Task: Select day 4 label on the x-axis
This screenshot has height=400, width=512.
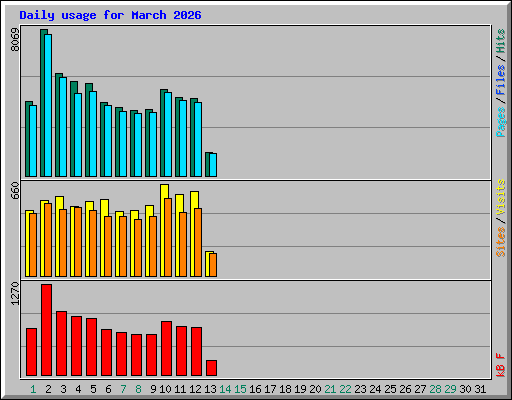Action: [78, 389]
